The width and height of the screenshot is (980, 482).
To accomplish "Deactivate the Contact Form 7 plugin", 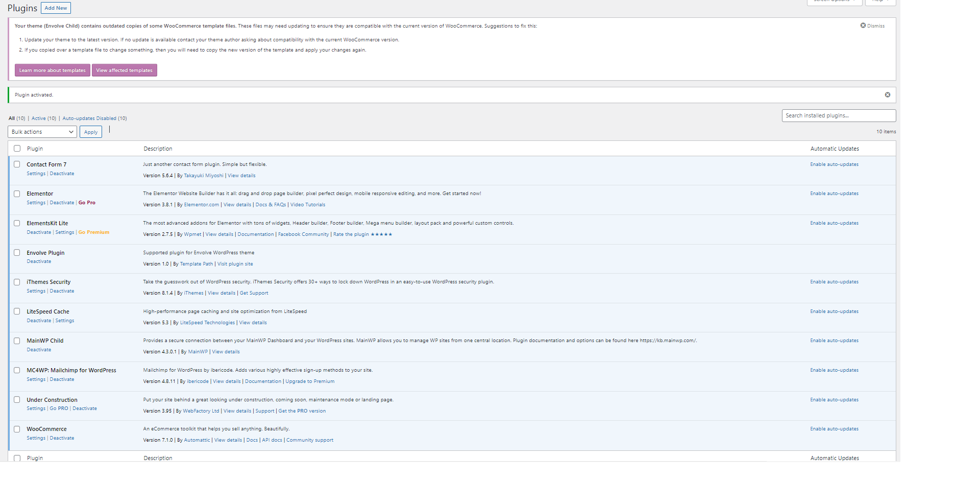I will tap(62, 174).
